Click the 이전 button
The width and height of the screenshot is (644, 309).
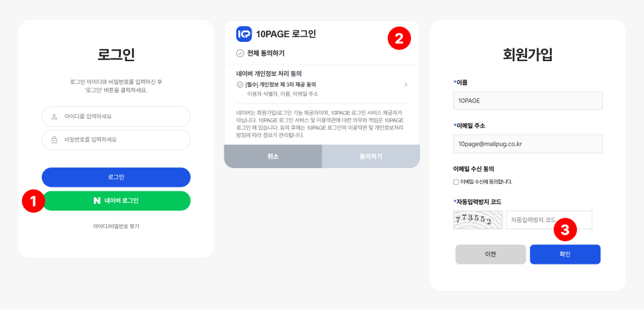pyautogui.click(x=491, y=255)
